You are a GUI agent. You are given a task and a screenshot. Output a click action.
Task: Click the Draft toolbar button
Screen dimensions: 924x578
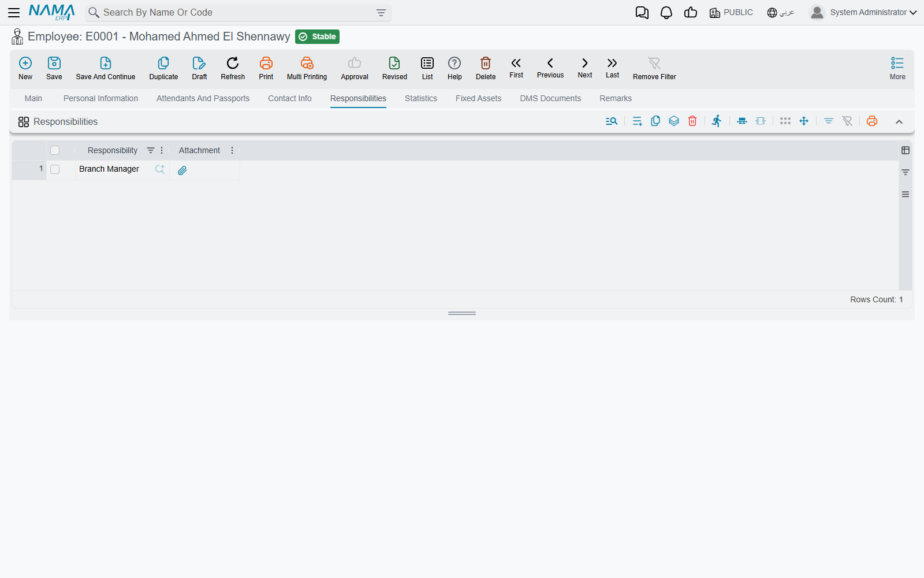tap(199, 68)
